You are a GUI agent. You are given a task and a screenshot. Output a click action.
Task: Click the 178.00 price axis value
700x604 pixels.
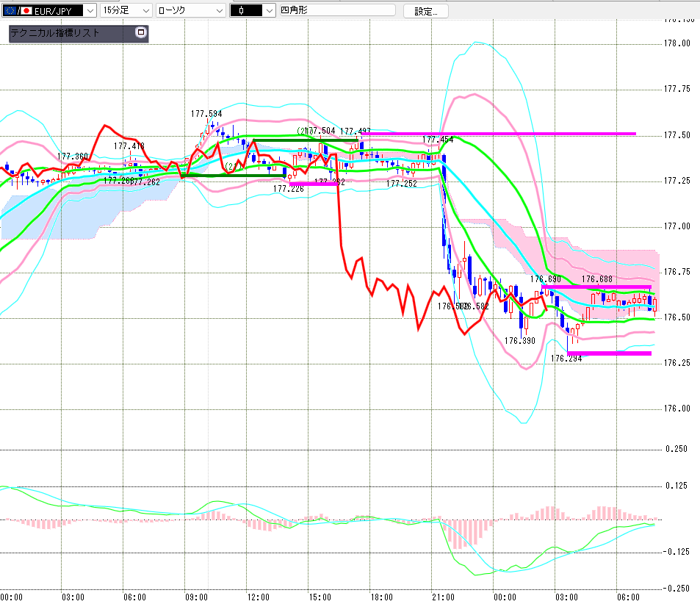[676, 43]
